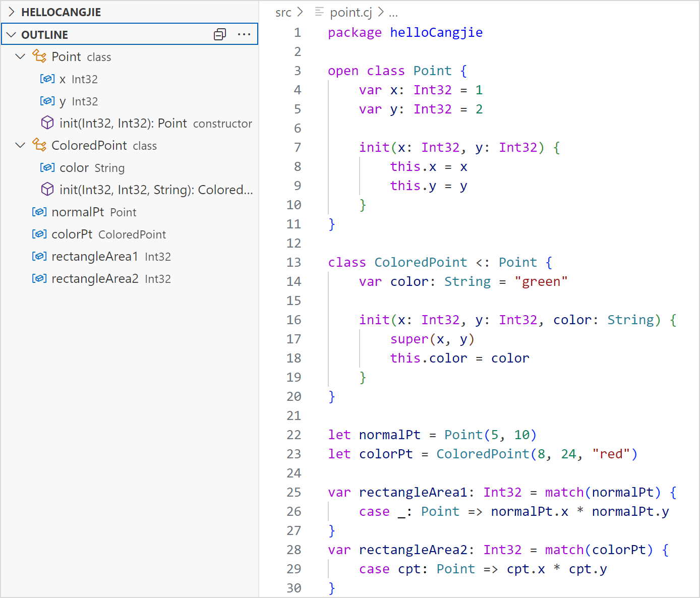Click the Point class symbol icon

(39, 56)
